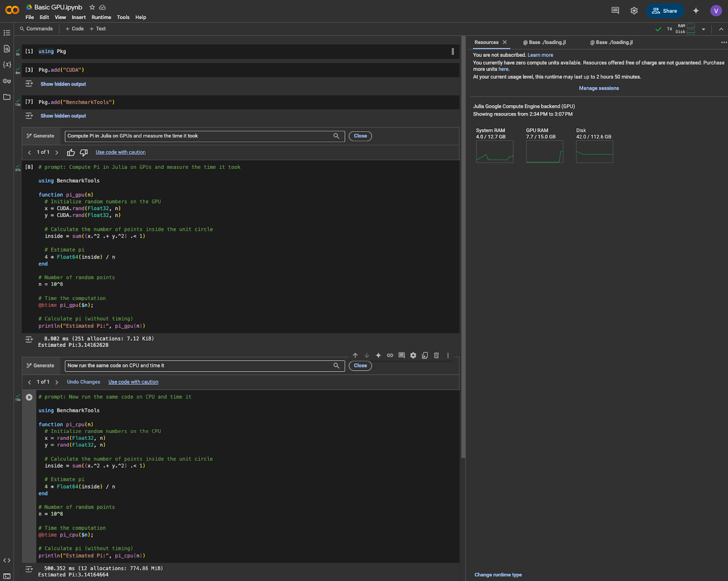This screenshot has width=728, height=581.
Task: Expand the runtime connection dropdown arrow
Action: click(x=703, y=29)
